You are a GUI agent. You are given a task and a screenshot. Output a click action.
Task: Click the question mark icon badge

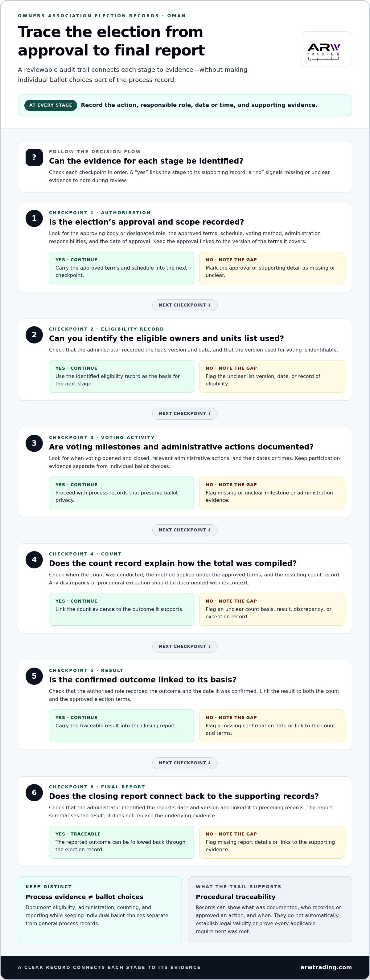[34, 157]
